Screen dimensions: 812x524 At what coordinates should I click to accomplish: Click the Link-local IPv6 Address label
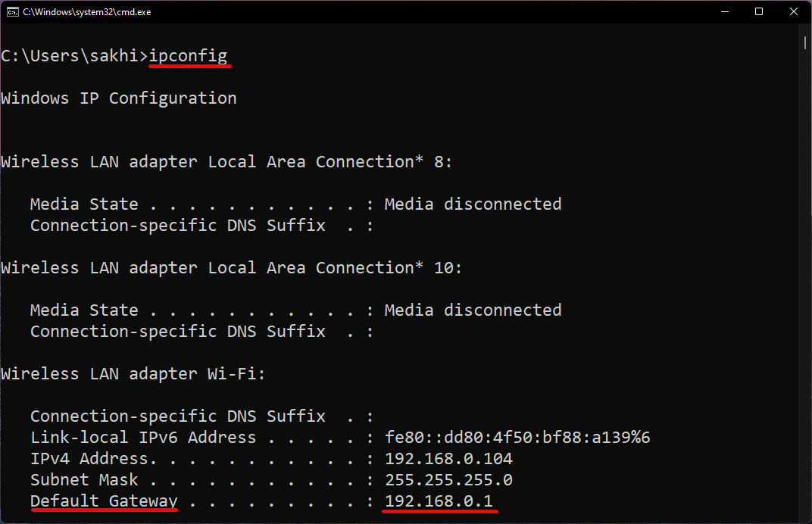143,438
